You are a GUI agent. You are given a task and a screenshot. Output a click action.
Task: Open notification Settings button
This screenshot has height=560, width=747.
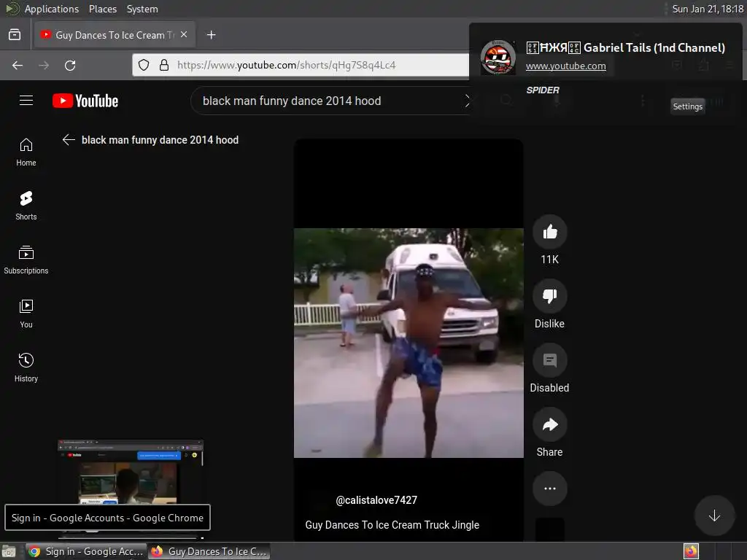click(687, 106)
